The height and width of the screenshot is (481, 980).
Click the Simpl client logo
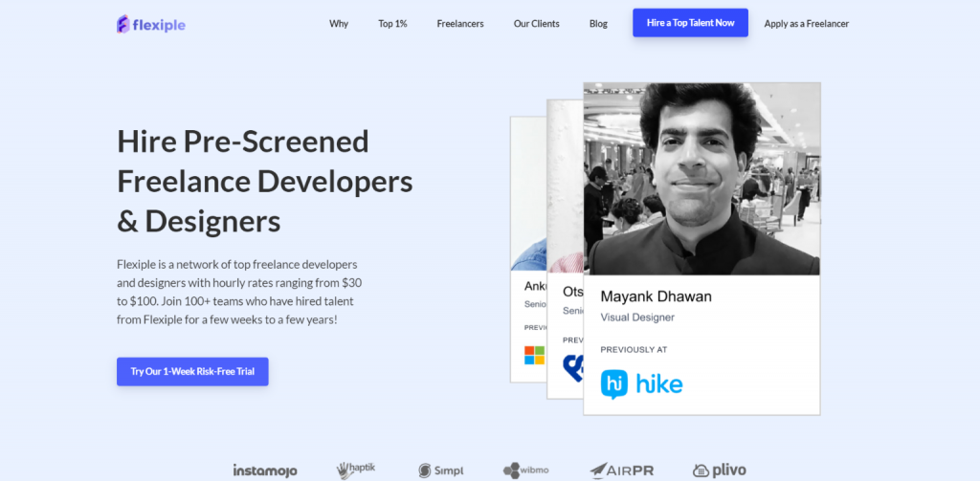[441, 470]
